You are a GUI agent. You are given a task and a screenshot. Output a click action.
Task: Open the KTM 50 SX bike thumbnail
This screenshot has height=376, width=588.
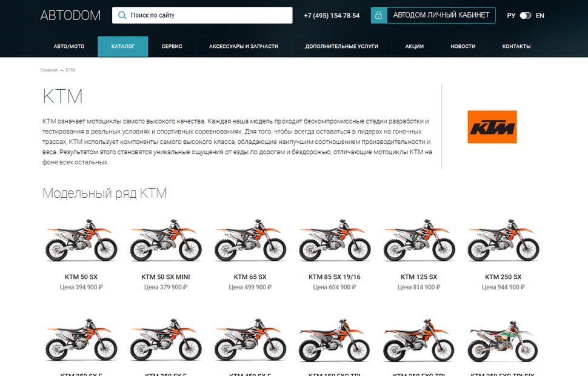click(x=81, y=240)
